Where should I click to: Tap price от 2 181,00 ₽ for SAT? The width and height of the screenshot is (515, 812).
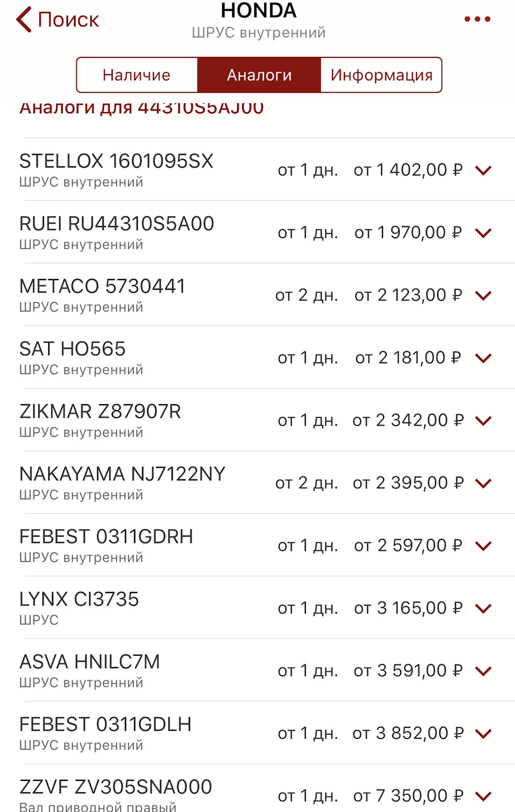tap(408, 358)
